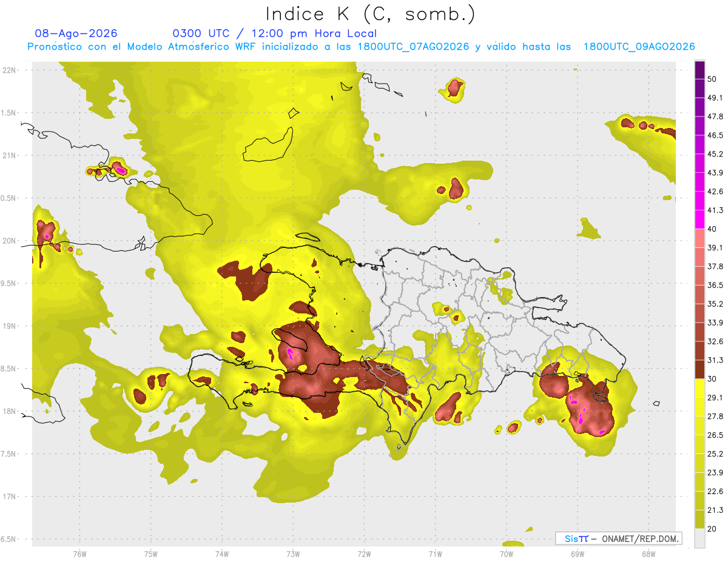Click the 75W longitude label
The width and height of the screenshot is (728, 562).
[151, 554]
